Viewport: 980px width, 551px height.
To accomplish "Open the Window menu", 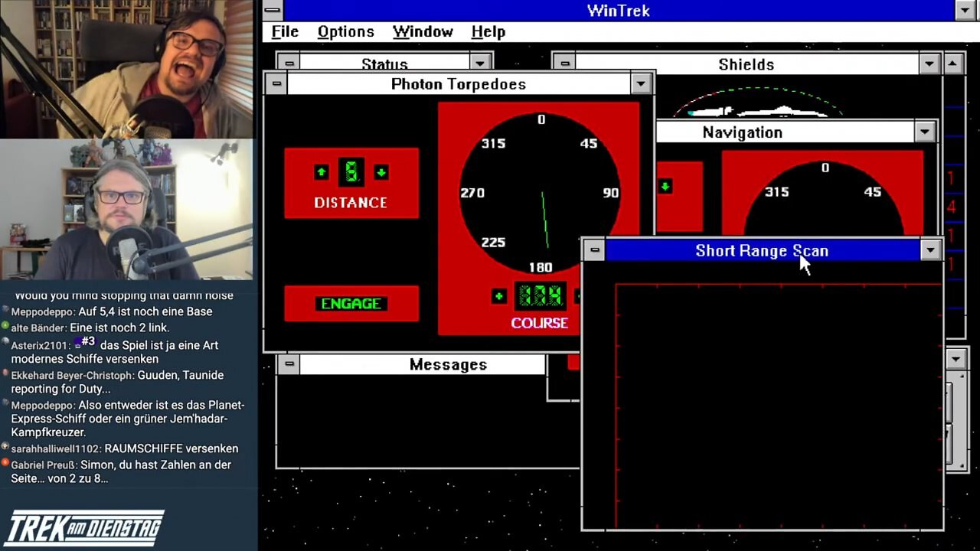I will [x=423, y=31].
